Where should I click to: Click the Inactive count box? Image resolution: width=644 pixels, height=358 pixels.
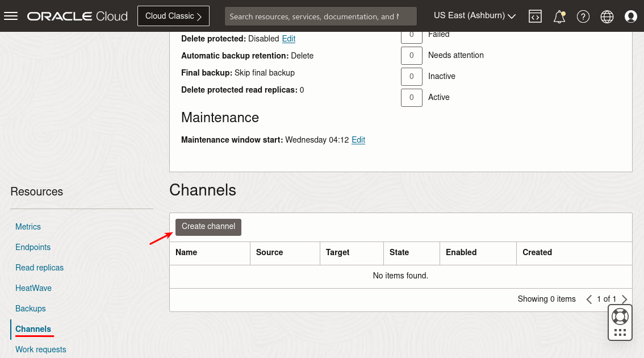pyautogui.click(x=412, y=77)
